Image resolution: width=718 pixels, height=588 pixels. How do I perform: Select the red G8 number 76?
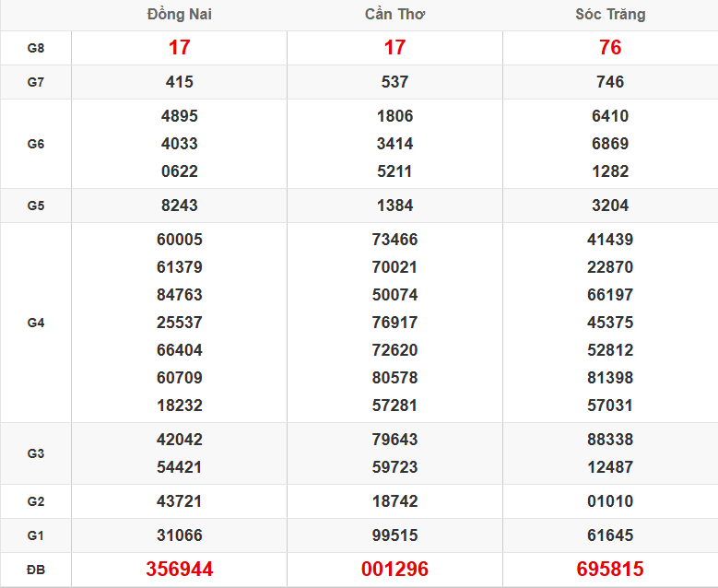[x=610, y=48]
